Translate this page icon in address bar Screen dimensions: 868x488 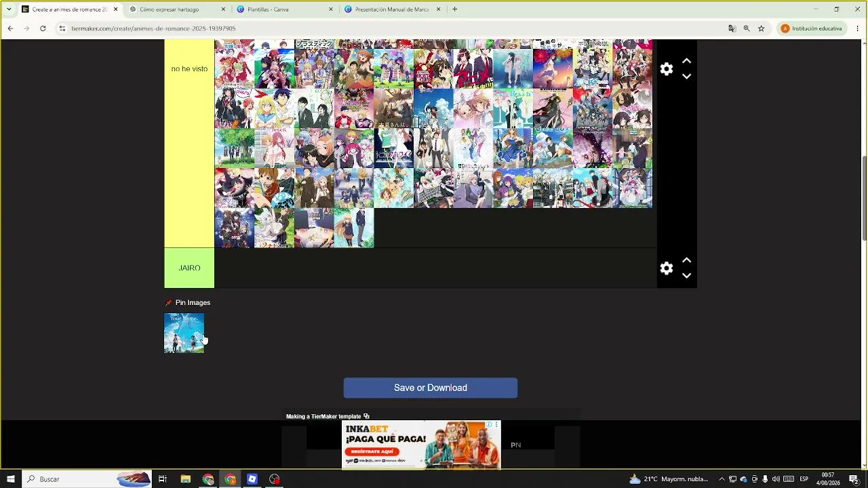point(732,28)
